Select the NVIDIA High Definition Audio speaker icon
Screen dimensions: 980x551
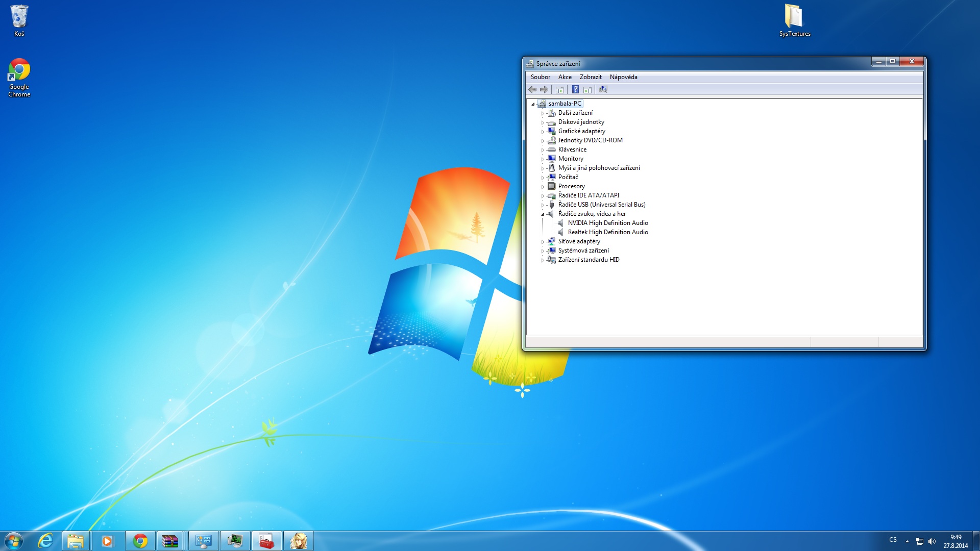pyautogui.click(x=561, y=223)
